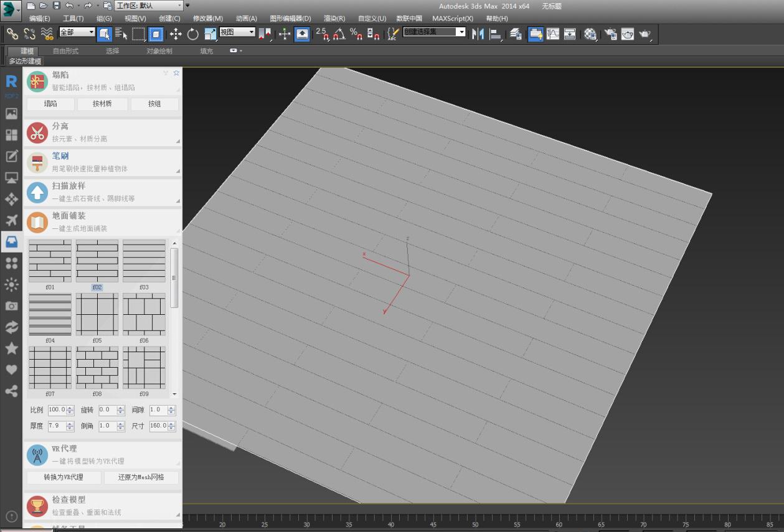Open the Curve Editor
This screenshot has height=532, width=784.
(553, 34)
